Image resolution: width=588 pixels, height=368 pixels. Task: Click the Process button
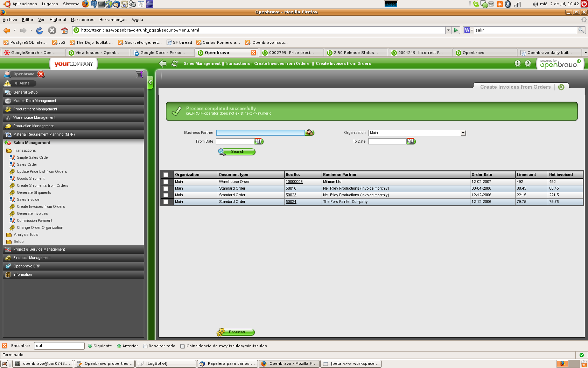point(236,332)
